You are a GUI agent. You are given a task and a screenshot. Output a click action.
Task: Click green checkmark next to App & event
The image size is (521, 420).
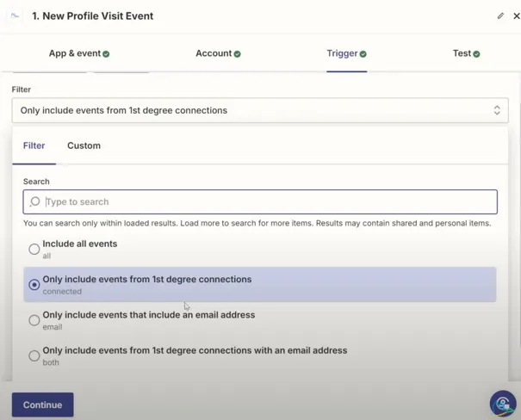[106, 53]
